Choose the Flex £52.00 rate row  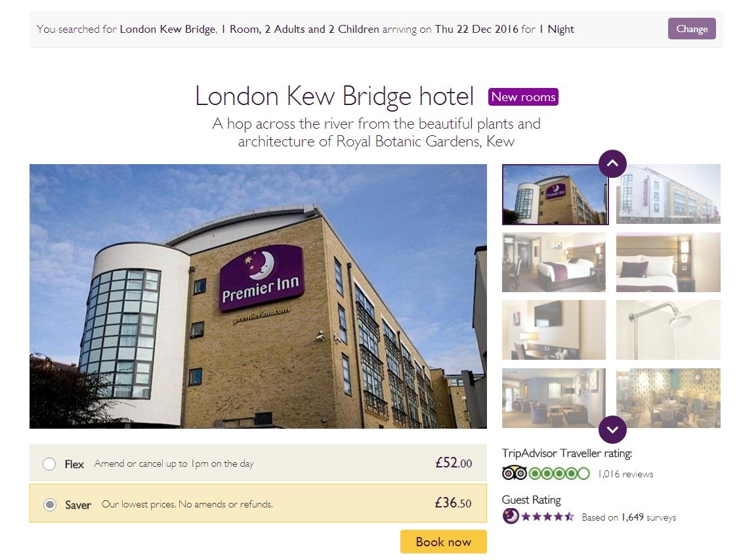pos(258,462)
